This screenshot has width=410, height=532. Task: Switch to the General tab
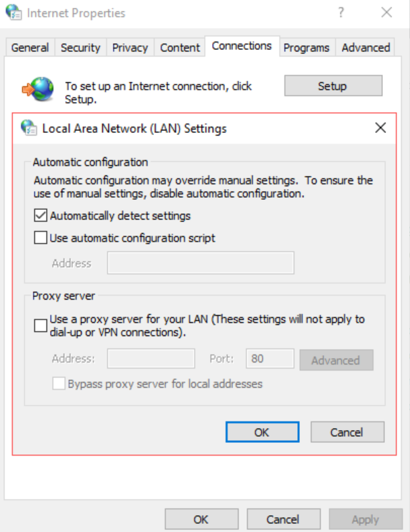pyautogui.click(x=30, y=47)
